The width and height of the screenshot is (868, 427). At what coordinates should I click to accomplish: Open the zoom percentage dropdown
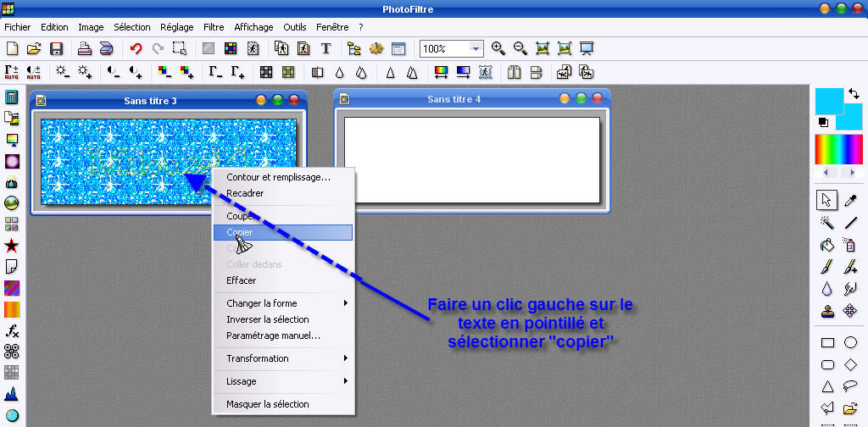pos(476,49)
